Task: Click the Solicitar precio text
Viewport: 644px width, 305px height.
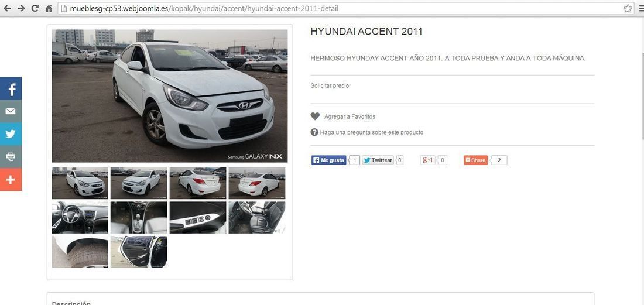Action: [330, 86]
